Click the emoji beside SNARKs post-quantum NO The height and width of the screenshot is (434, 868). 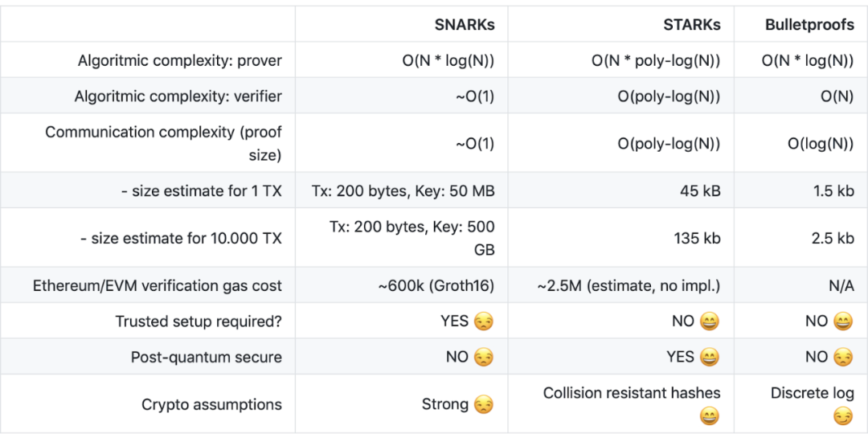point(484,358)
